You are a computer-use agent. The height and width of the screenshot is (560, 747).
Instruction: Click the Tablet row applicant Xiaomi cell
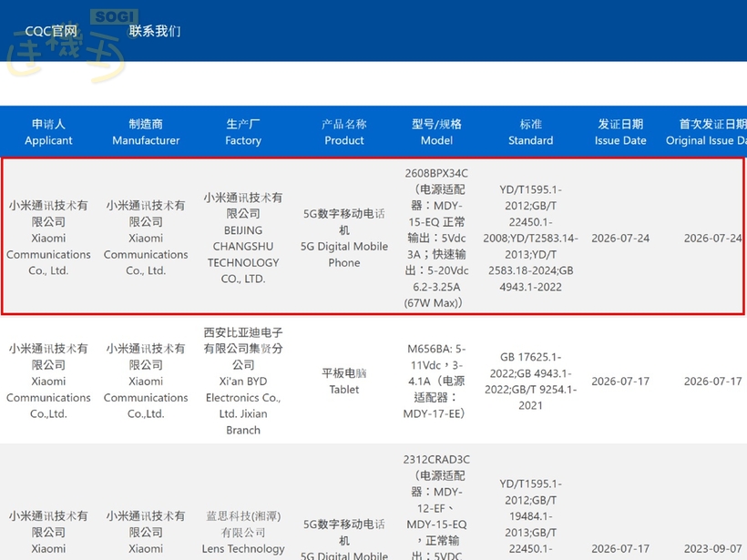pos(48,381)
